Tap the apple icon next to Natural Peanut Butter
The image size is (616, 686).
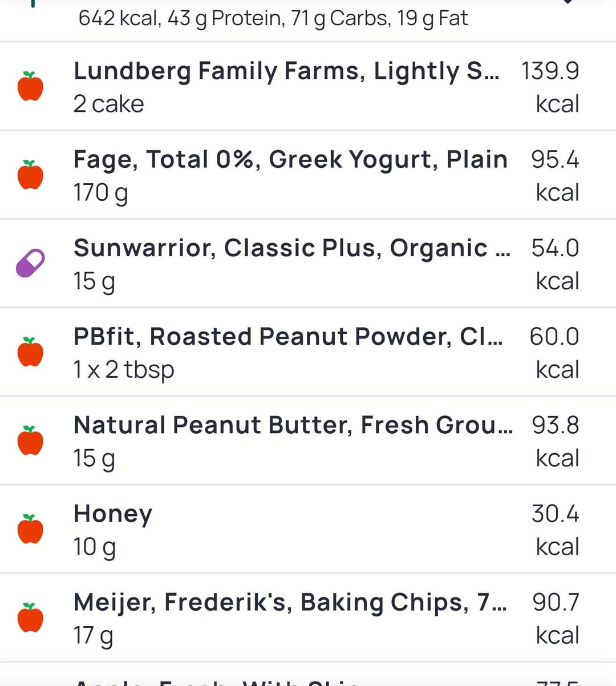(x=30, y=440)
